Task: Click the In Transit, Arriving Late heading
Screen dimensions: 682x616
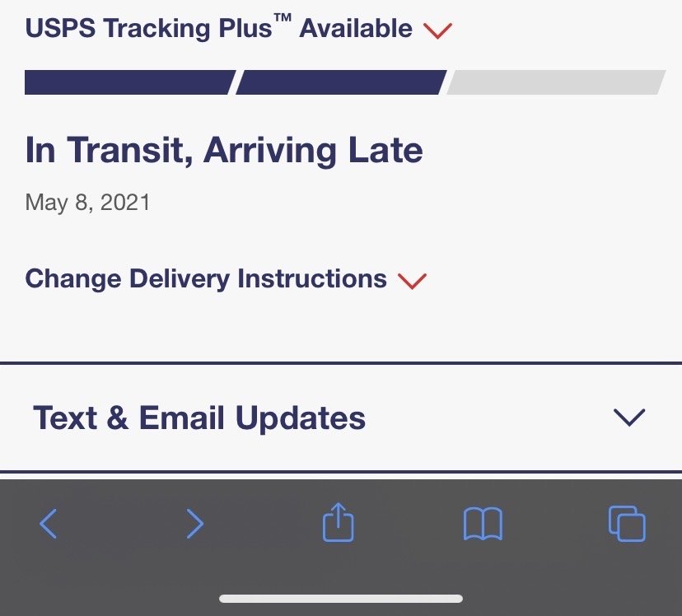Action: pyautogui.click(x=224, y=151)
